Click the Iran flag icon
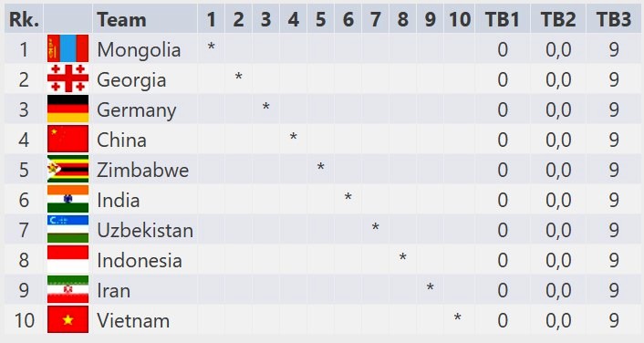Screen dimensions: 644x343 (68, 289)
